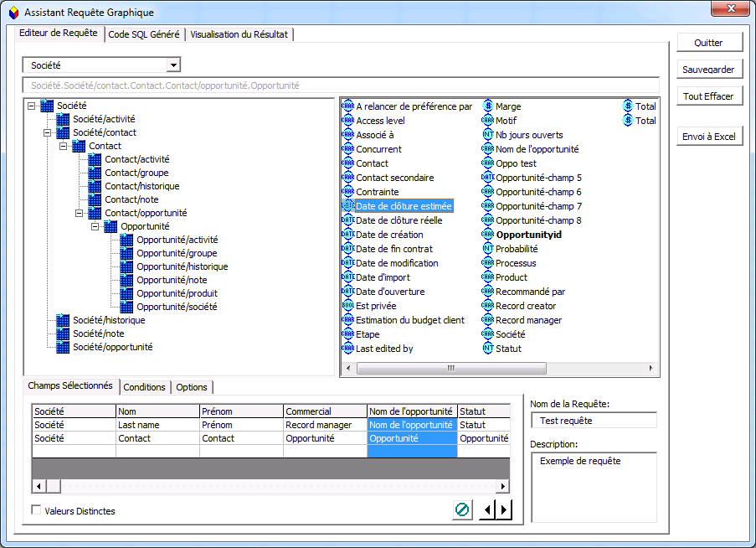Enable the Valeurs Distinctes checkbox
This screenshot has width=756, height=548.
(x=36, y=510)
